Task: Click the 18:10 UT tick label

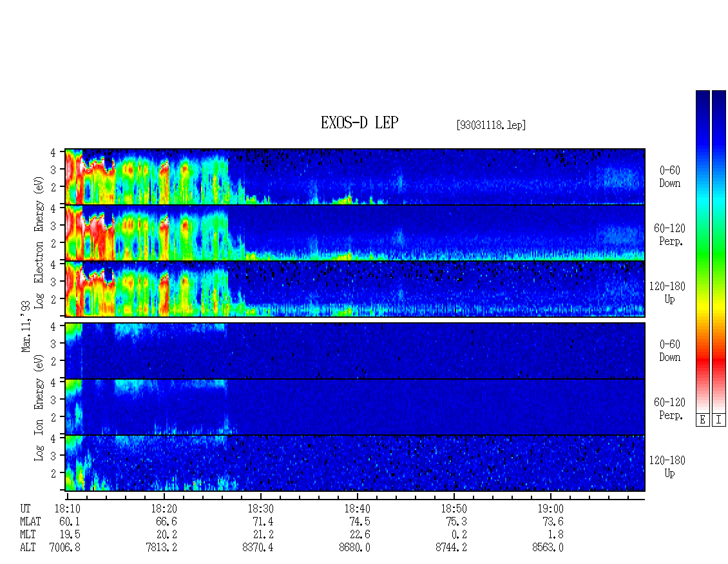Action: (x=67, y=509)
